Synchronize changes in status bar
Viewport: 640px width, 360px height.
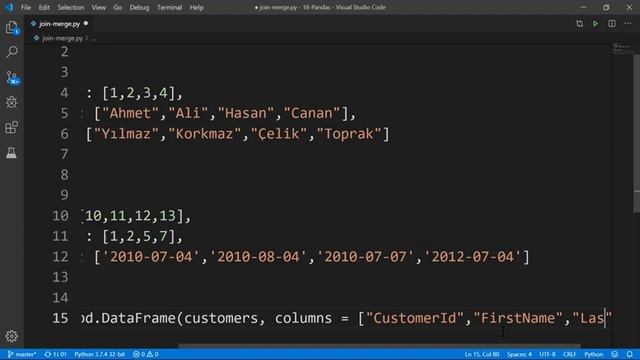coord(55,354)
